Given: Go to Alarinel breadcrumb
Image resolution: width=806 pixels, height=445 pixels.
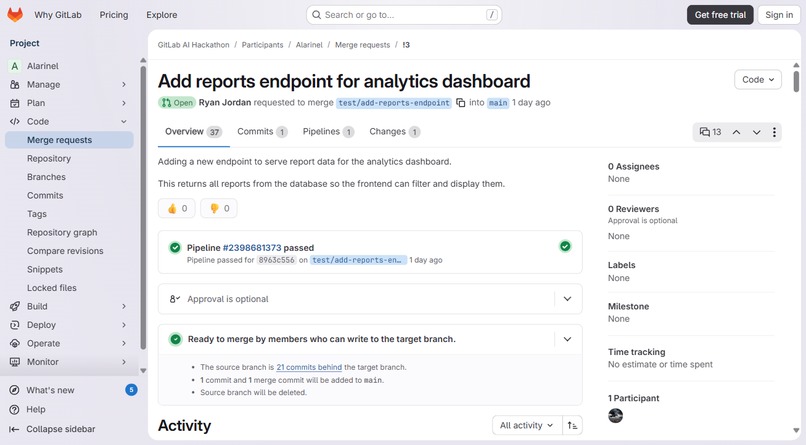Looking at the screenshot, I should 309,45.
